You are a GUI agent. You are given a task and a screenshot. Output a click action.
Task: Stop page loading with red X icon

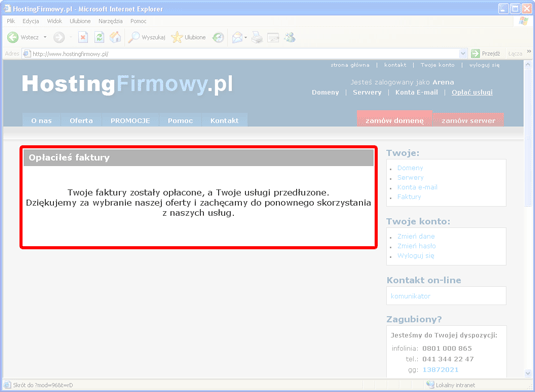83,37
